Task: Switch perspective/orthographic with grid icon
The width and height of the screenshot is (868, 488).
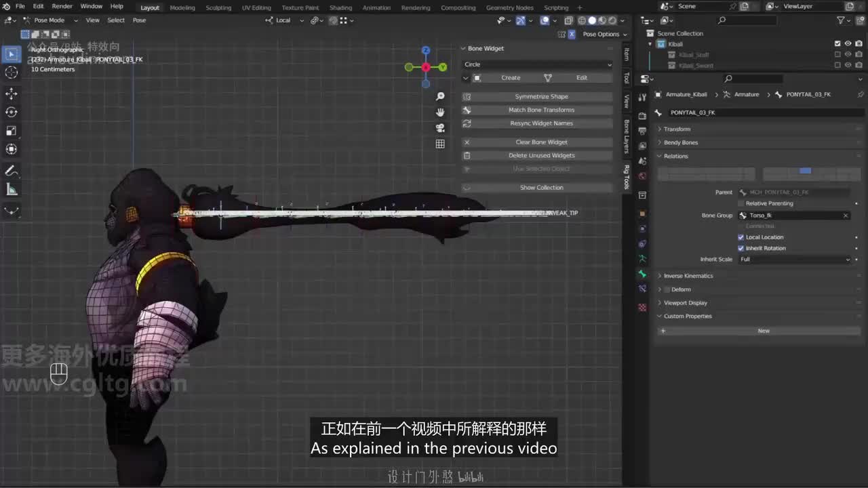Action: click(440, 144)
